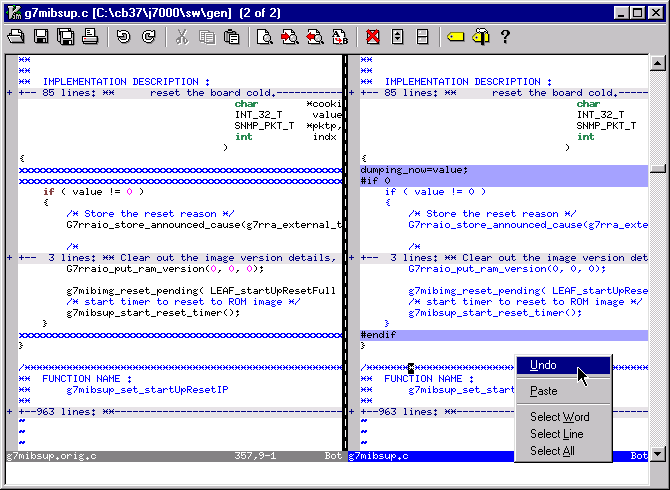Choose Select All in the context menu
Screen dimensions: 670x490
coord(552,451)
